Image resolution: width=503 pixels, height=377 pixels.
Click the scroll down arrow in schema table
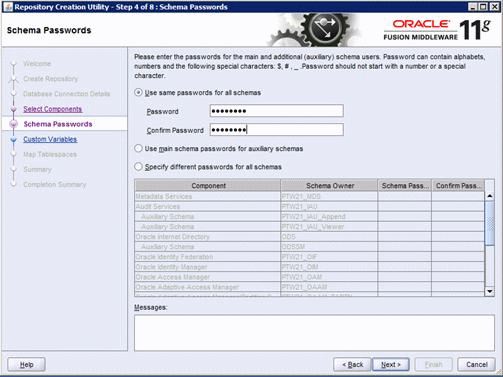(489, 291)
